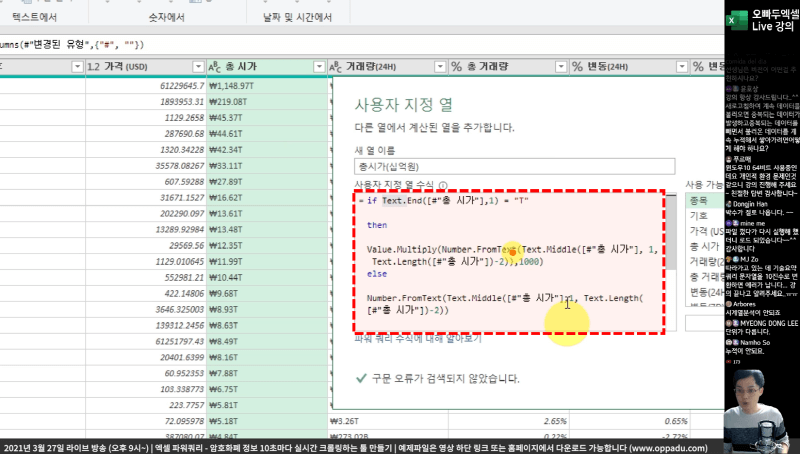This screenshot has width=800, height=454.
Task: Click the new column name input field
Action: [x=514, y=167]
